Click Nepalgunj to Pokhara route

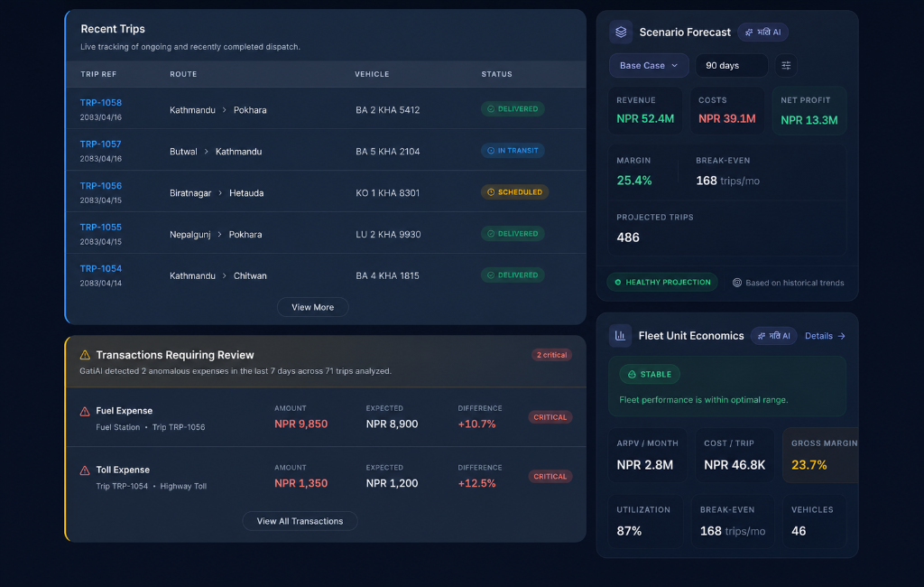tap(216, 234)
